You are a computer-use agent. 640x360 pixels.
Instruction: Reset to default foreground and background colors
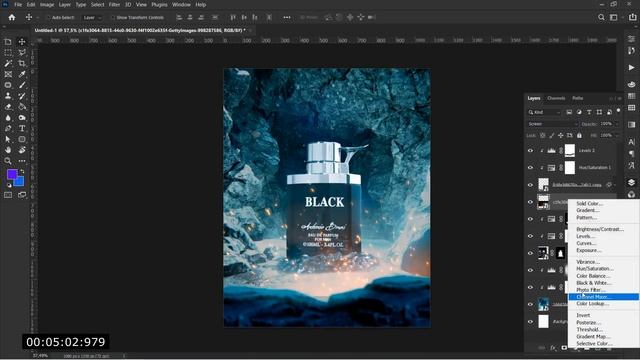point(9,185)
